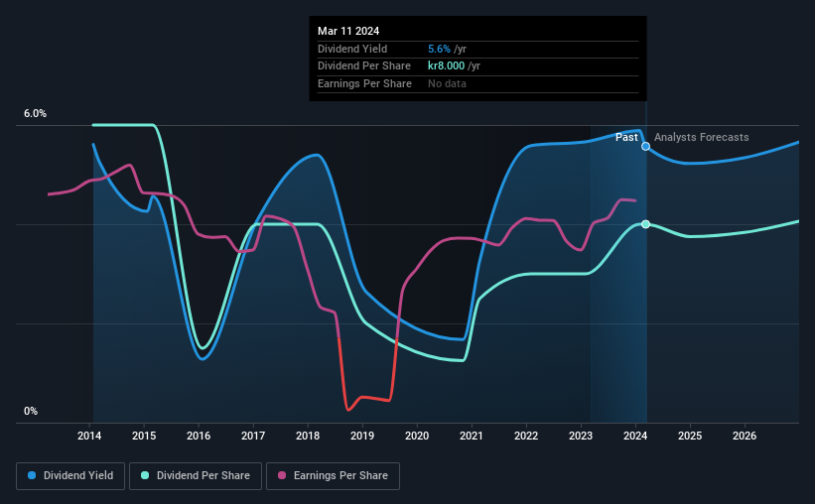The image size is (815, 504).
Task: Click the 2016 x-axis label
Action: coord(199,436)
